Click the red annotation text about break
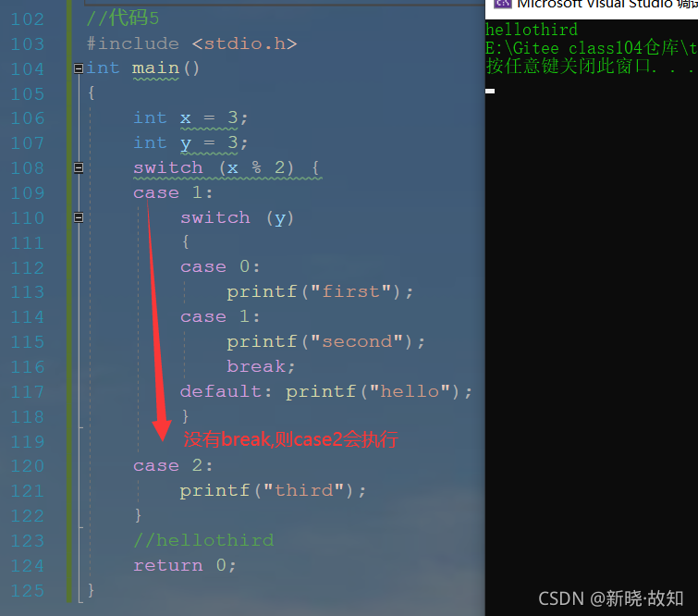The height and width of the screenshot is (616, 698). click(x=291, y=439)
